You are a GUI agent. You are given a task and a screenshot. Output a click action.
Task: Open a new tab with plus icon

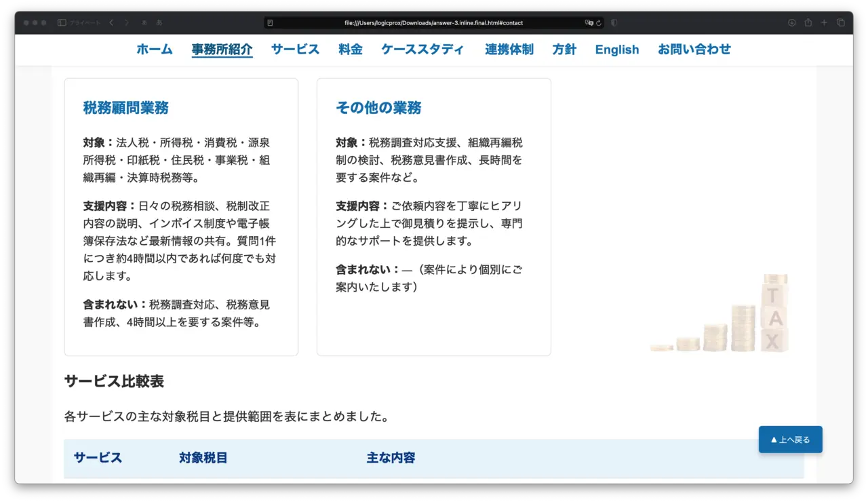(824, 22)
